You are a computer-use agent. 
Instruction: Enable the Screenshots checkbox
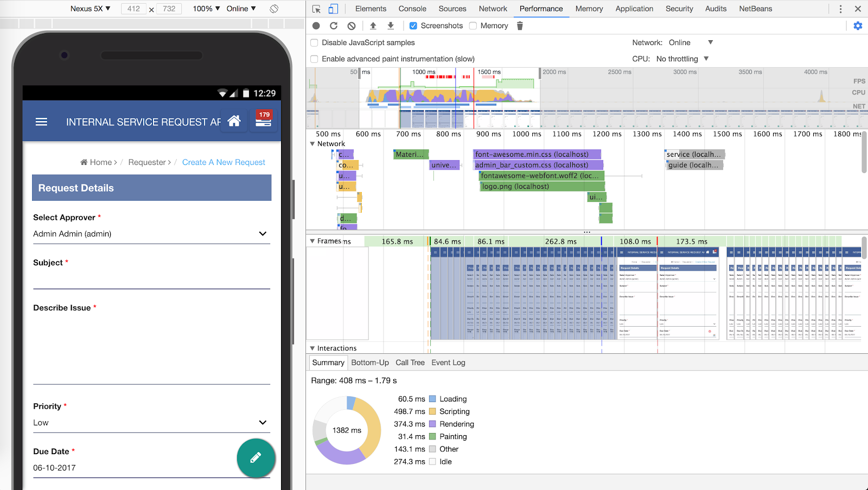pos(413,26)
